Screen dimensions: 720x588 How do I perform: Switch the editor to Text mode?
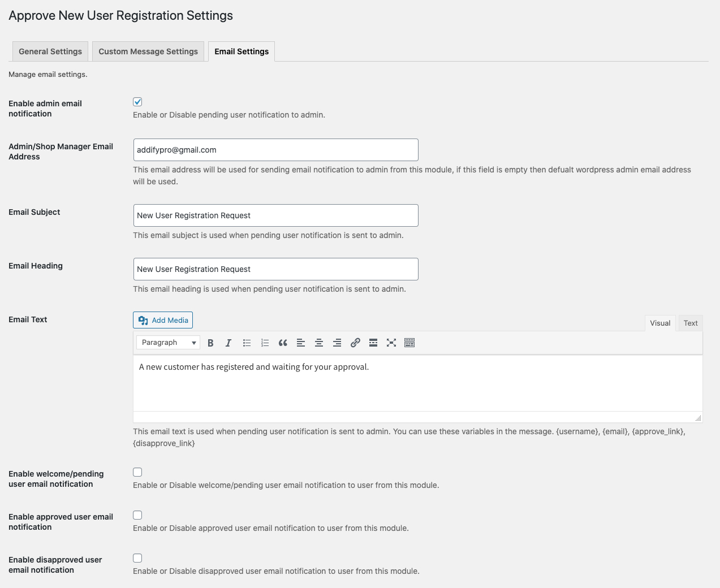690,322
